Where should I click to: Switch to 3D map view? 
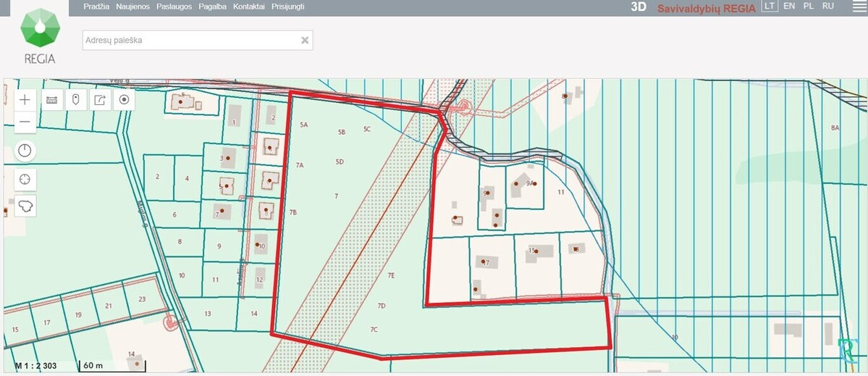tap(639, 7)
